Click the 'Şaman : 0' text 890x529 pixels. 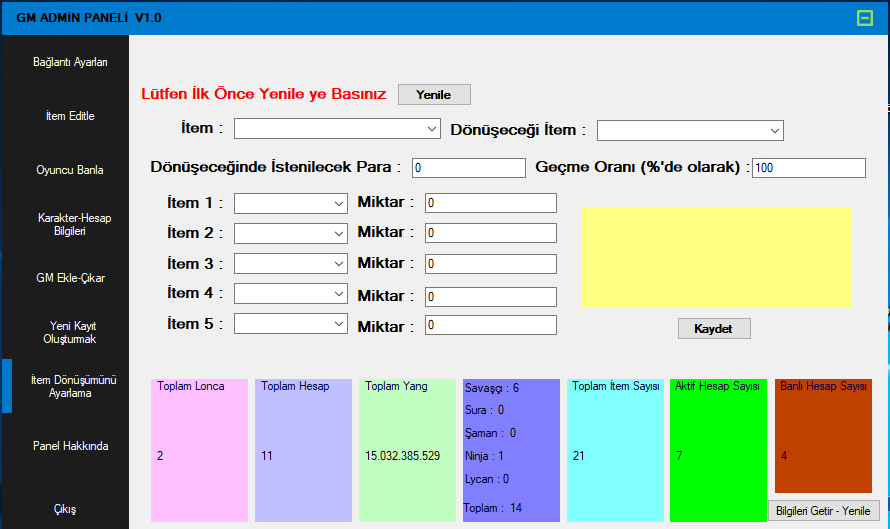tap(490, 433)
